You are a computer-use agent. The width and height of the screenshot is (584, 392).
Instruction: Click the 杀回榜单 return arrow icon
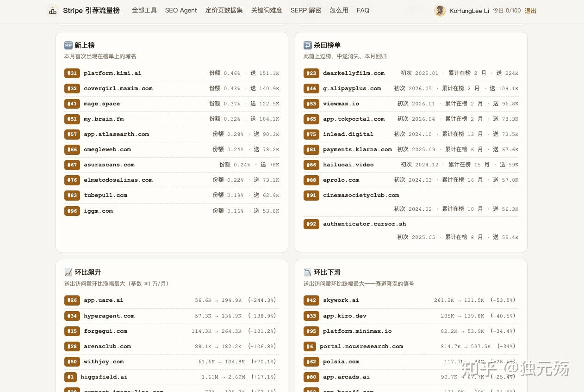pos(308,45)
